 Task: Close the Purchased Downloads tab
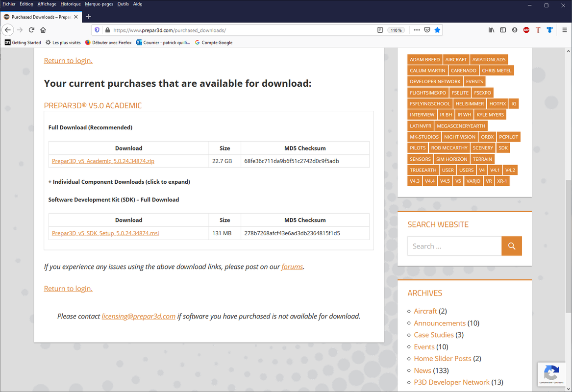[x=76, y=17]
